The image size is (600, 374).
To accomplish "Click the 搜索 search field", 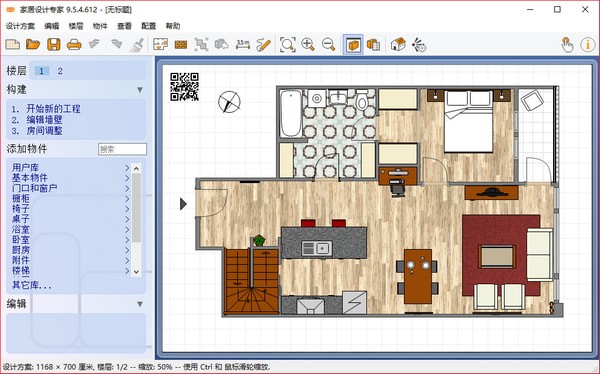I will point(122,149).
